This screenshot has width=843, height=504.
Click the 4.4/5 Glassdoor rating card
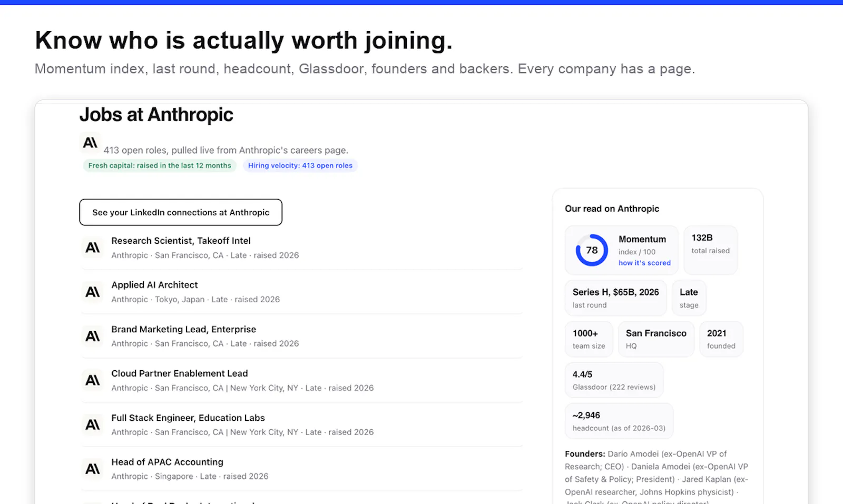[614, 380]
